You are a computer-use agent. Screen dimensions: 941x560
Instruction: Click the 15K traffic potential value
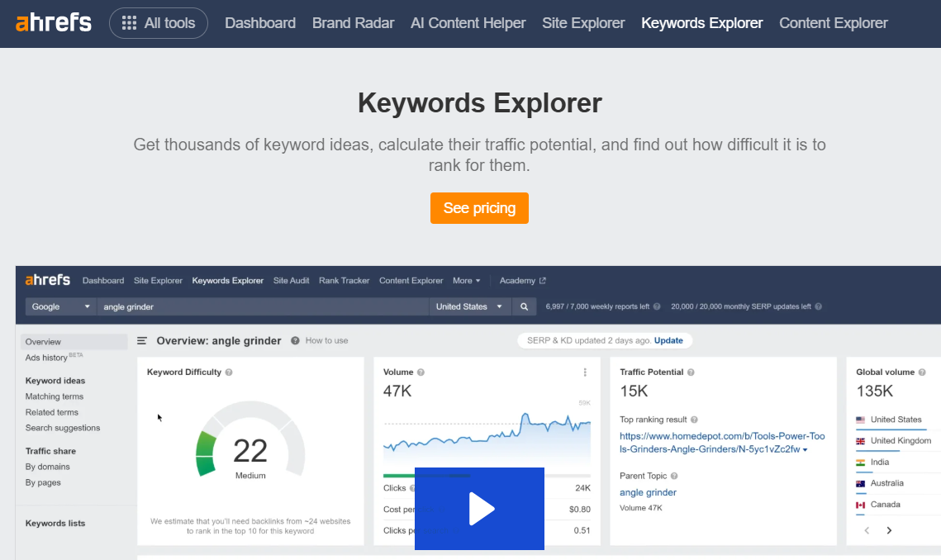pos(634,392)
